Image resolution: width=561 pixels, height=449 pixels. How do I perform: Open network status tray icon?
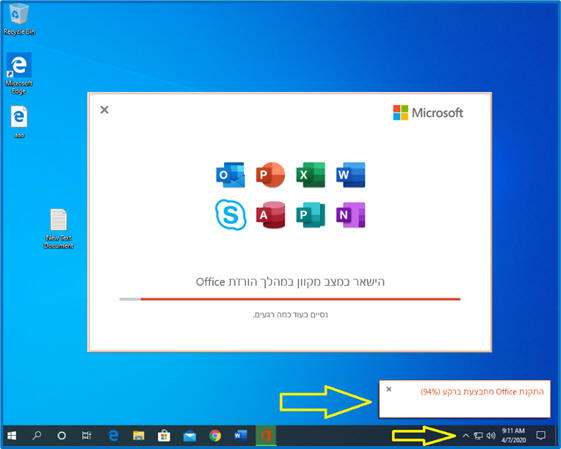click(x=478, y=435)
